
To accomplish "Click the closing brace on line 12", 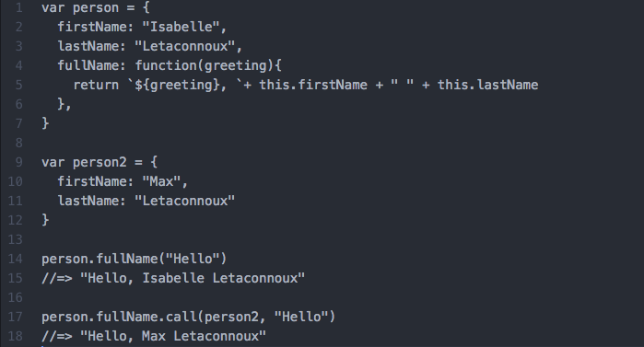I will tap(45, 220).
